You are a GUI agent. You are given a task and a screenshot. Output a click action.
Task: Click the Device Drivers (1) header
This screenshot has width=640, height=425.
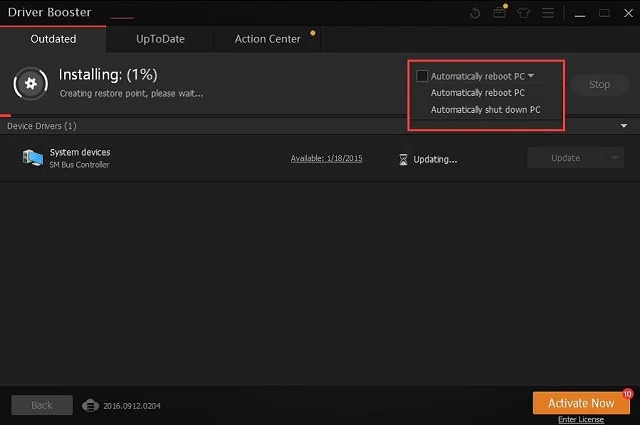[x=42, y=126]
